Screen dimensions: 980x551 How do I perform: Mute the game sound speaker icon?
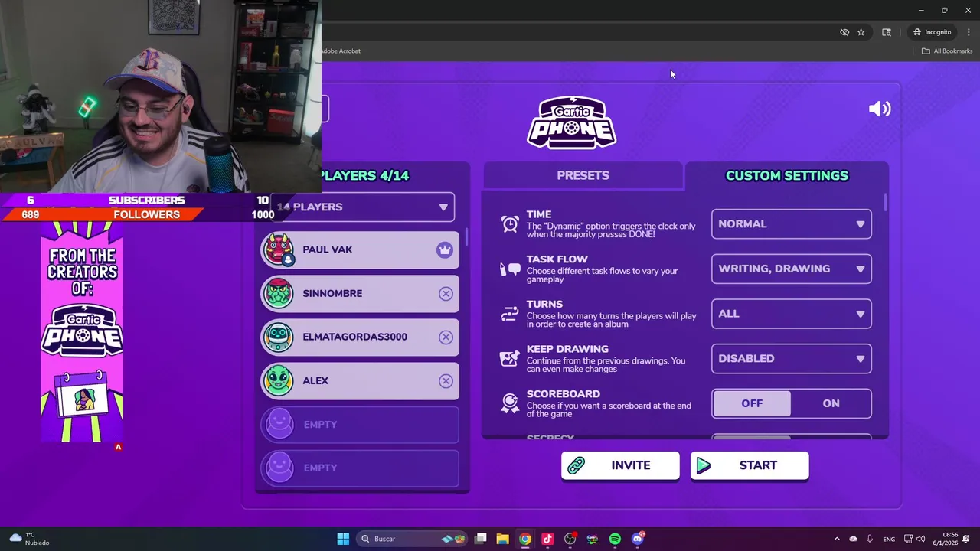click(880, 109)
